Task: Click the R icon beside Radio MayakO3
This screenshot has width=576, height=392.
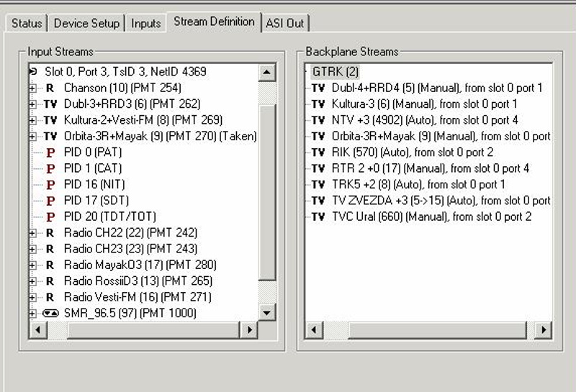Action: [x=50, y=265]
